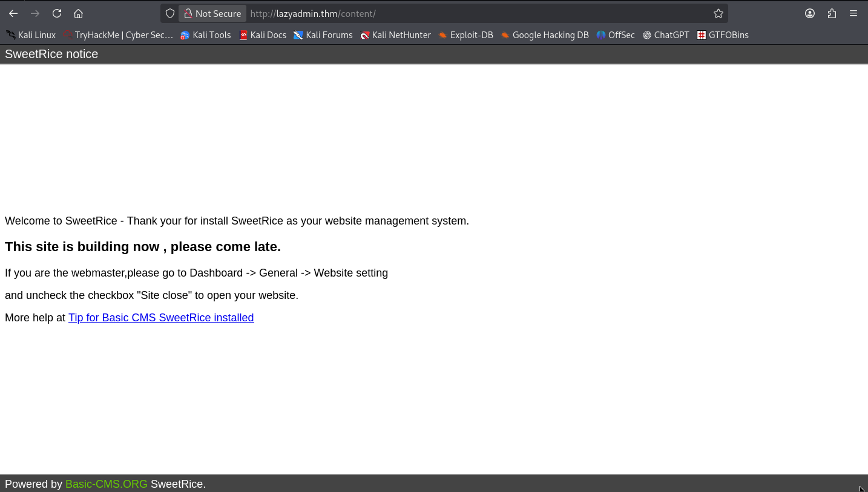The width and height of the screenshot is (868, 492).
Task: Open the ChatGPT bookmark
Action: [666, 35]
